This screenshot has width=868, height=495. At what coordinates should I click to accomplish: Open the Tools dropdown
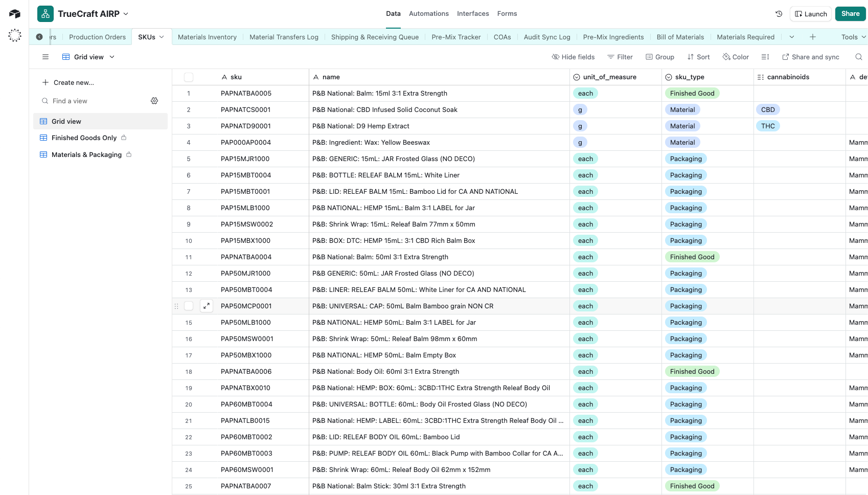853,37
